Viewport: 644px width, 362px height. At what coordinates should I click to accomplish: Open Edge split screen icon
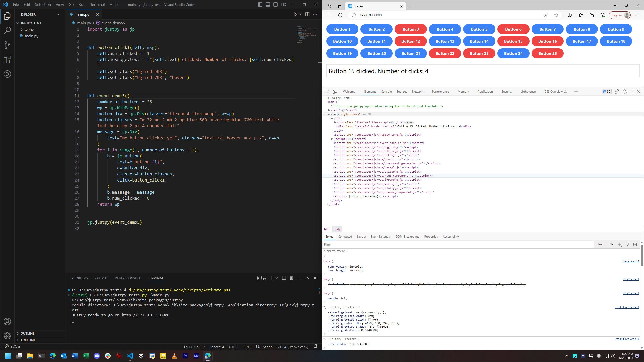(x=570, y=15)
